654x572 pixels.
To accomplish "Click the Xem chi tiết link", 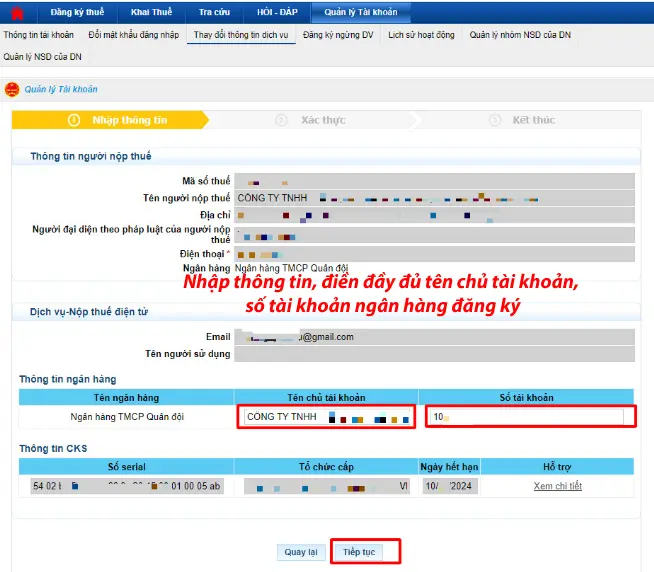I will click(557, 486).
